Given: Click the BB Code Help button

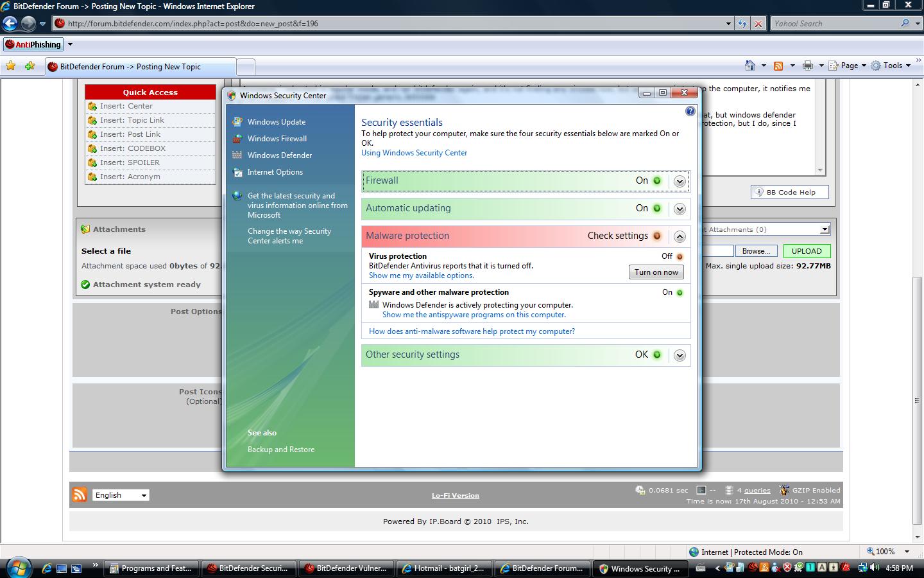Looking at the screenshot, I should click(x=790, y=192).
